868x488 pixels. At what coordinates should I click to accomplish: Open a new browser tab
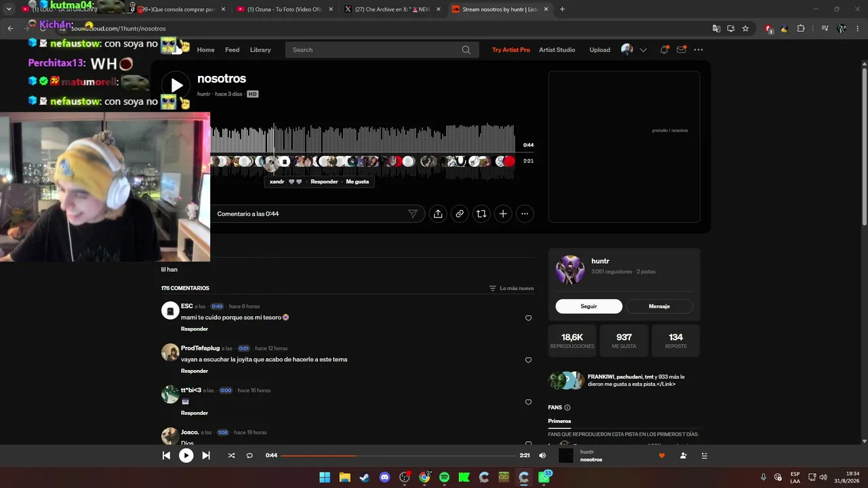tap(562, 9)
